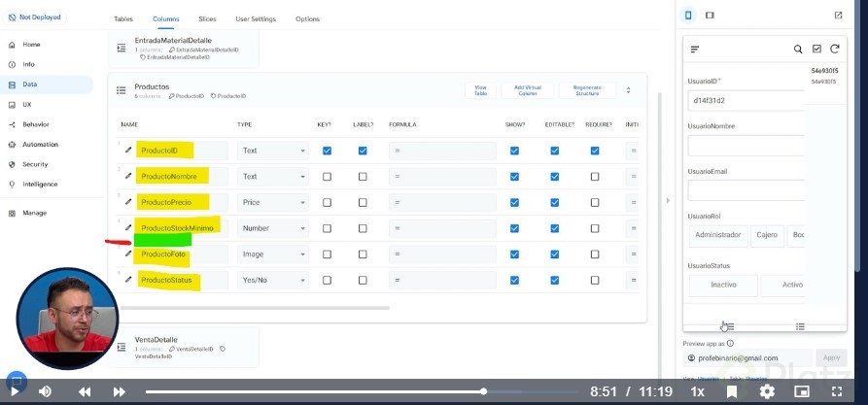Check LABEL? checkbox for ProductoNombre
The height and width of the screenshot is (405, 868).
point(363,177)
